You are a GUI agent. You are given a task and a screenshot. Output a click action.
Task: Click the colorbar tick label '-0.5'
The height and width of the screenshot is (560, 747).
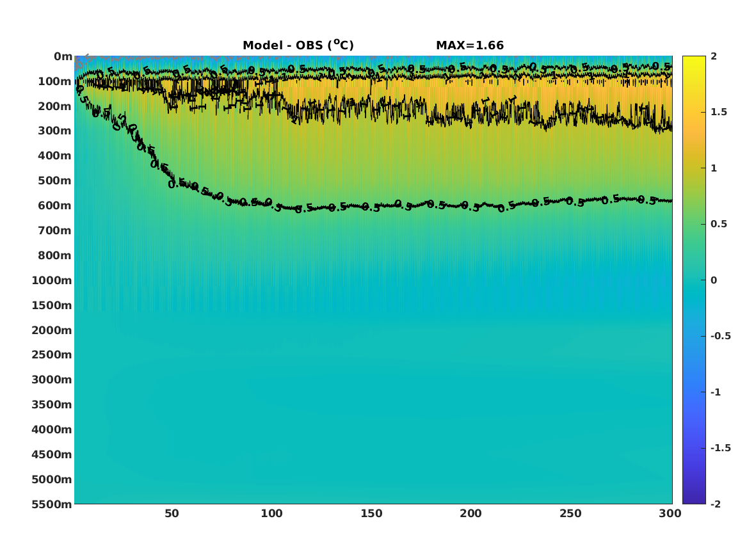click(x=720, y=336)
